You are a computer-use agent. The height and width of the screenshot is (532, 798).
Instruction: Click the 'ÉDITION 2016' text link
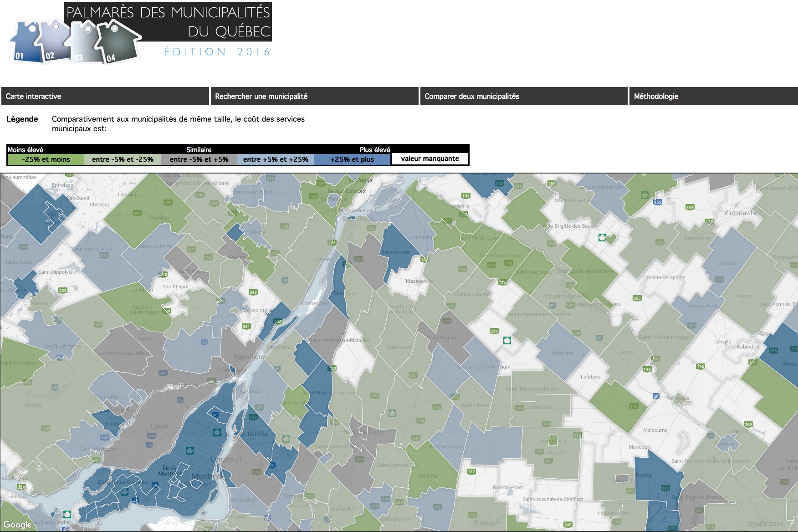(215, 52)
